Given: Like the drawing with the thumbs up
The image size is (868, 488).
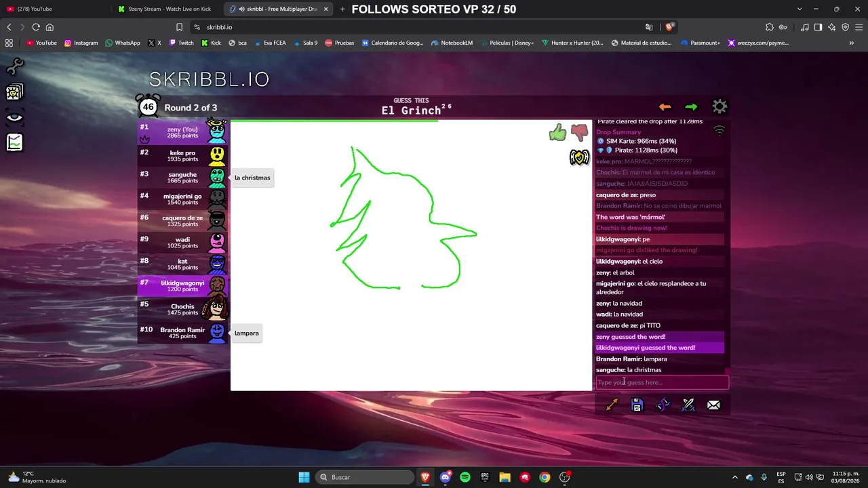Looking at the screenshot, I should point(557,132).
